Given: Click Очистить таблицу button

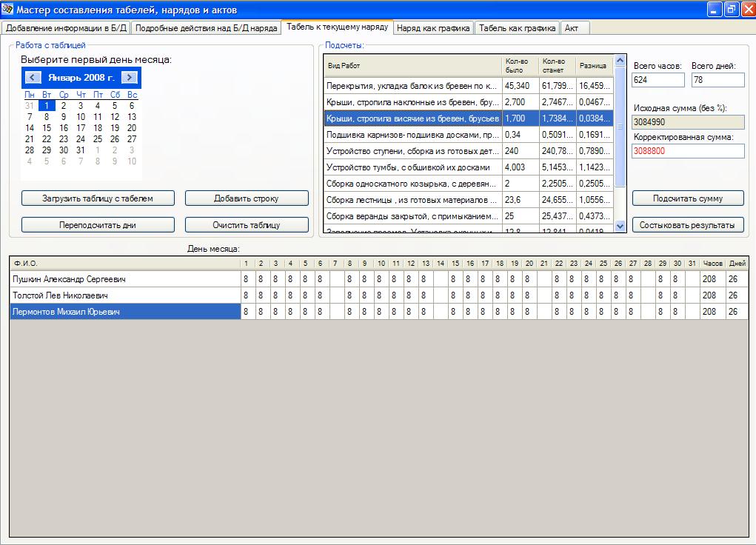Looking at the screenshot, I should (x=247, y=225).
